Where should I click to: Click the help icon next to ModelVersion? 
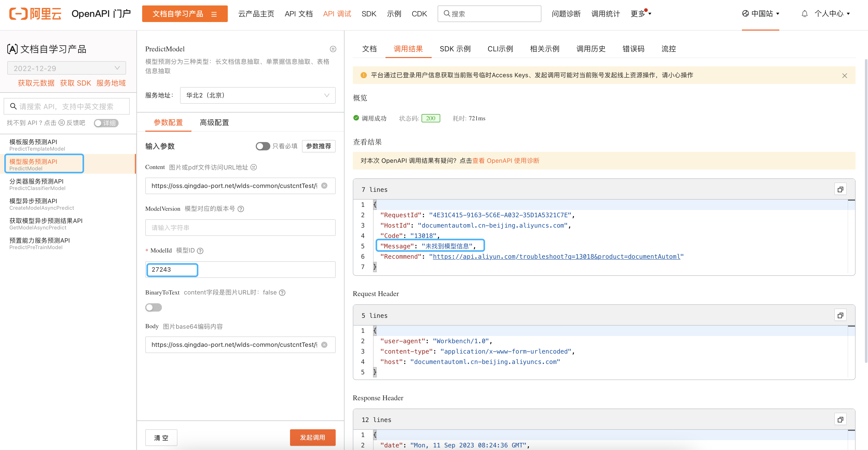240,209
